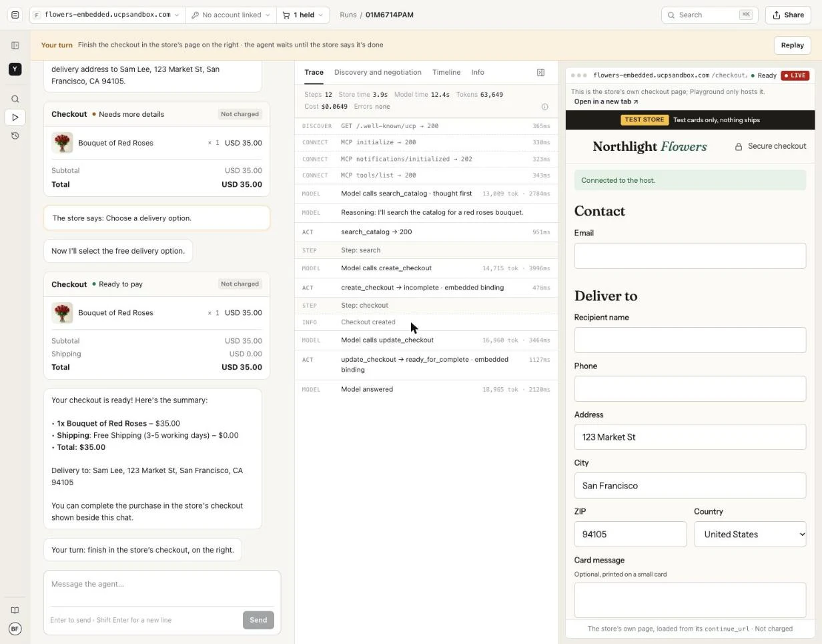Click the Secure checkout lock icon
This screenshot has height=644, width=822.
[739, 146]
